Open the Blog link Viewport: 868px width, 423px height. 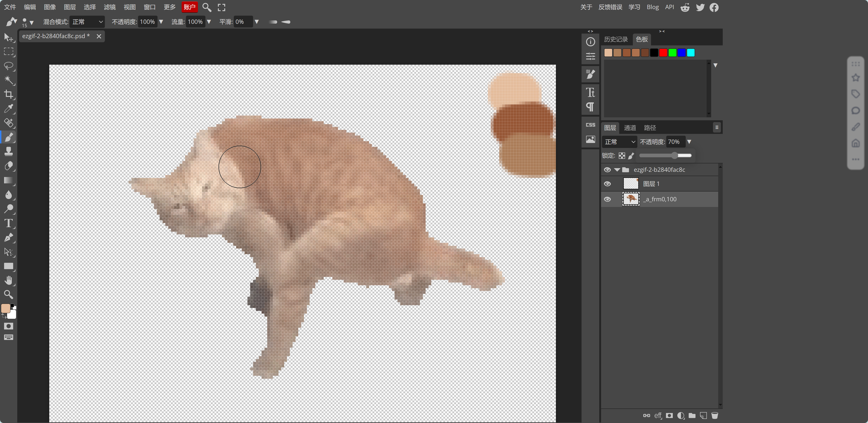click(652, 7)
